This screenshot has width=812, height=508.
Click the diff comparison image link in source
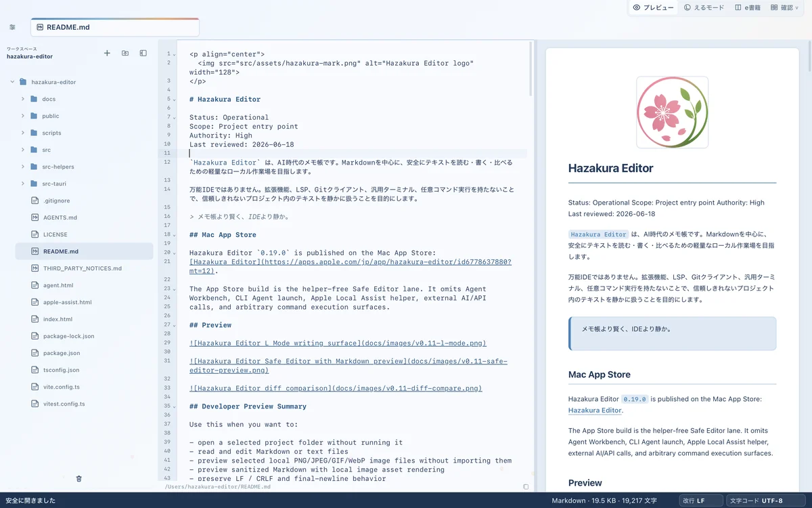[336, 389]
